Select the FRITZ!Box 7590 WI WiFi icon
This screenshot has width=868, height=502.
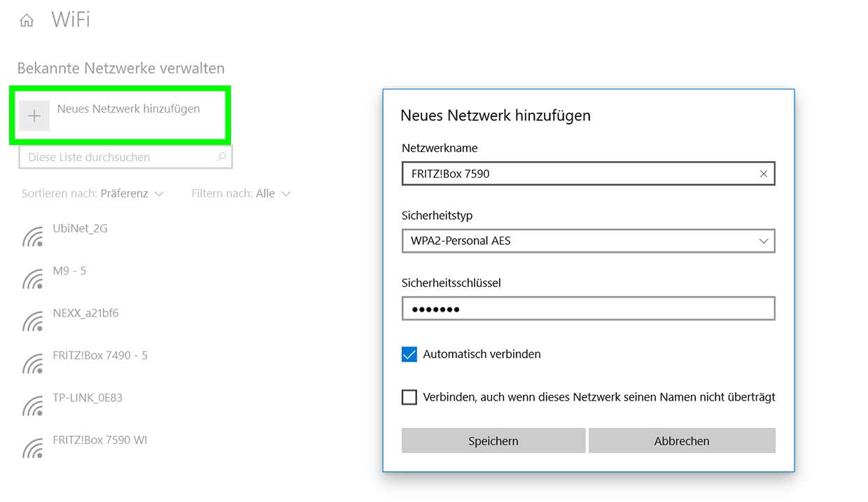click(x=33, y=448)
